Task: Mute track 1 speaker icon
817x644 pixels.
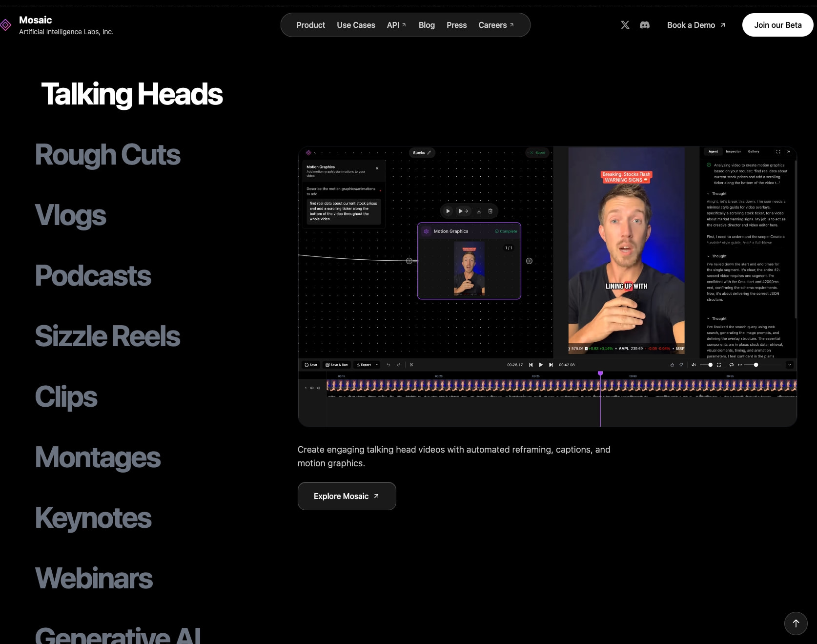Action: point(318,388)
